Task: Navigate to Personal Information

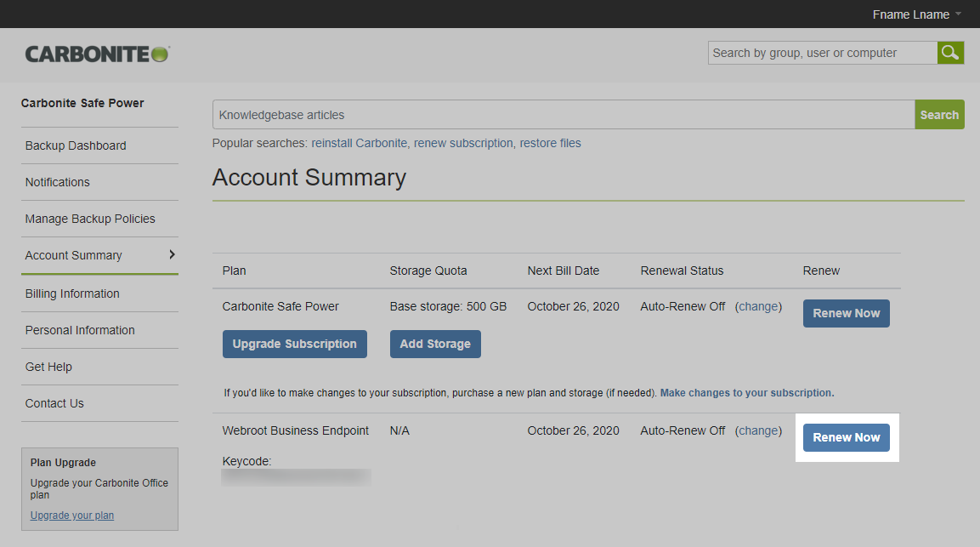Action: click(80, 330)
